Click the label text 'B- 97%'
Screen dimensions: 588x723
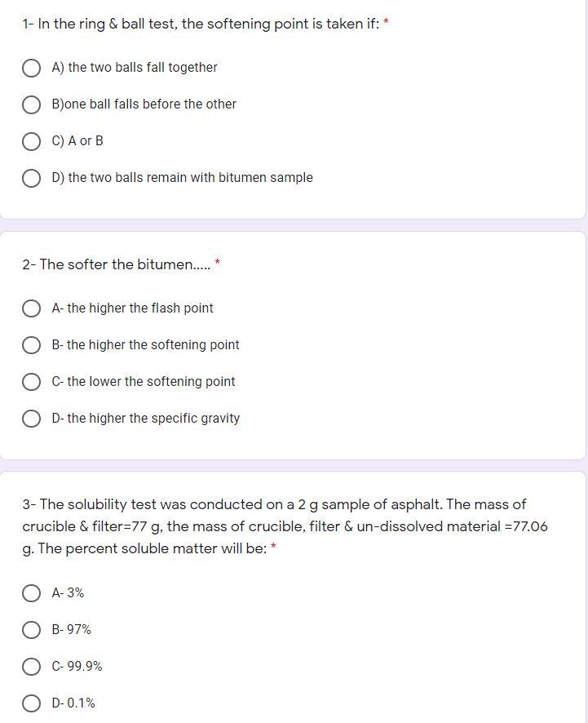click(x=72, y=630)
